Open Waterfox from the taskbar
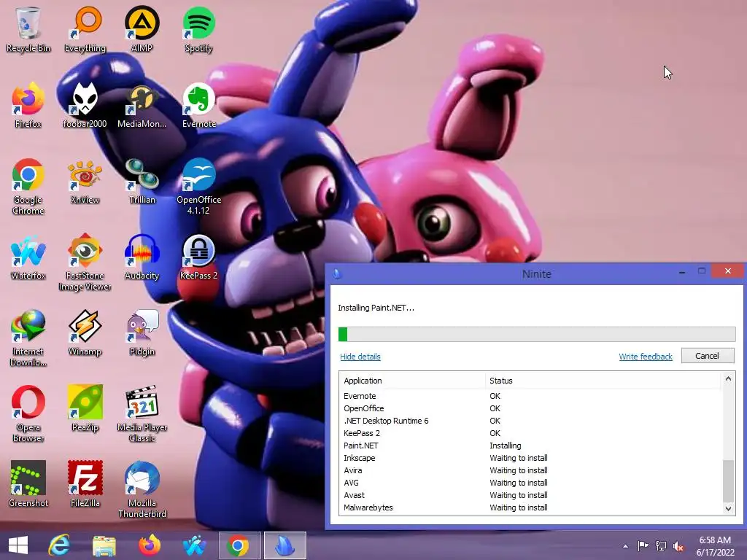This screenshot has height=560, width=747. pyautogui.click(x=194, y=545)
